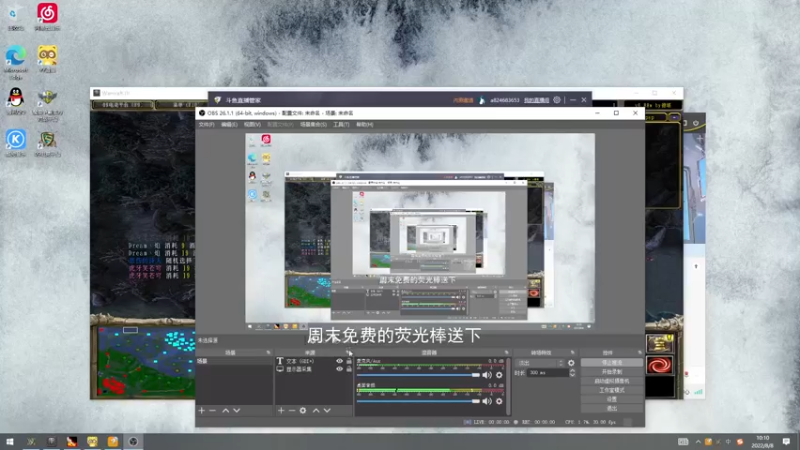800x450 pixels.
Task: Click the user avatar in Douyu assistant title bar
Action: 482,100
